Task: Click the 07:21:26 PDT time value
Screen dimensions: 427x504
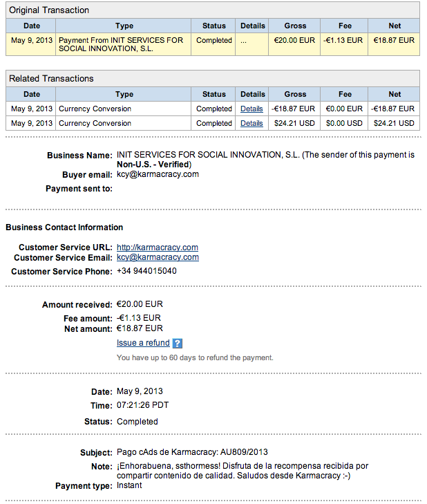Action: coord(142,405)
